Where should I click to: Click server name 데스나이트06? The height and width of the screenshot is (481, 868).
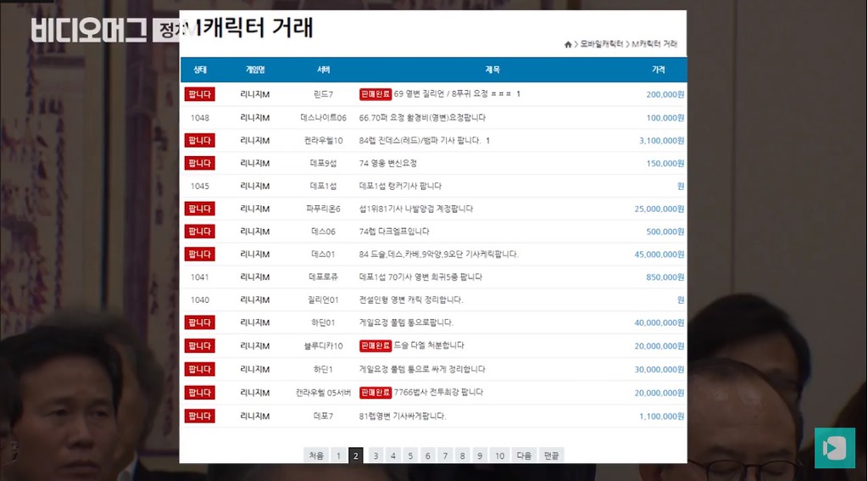[323, 117]
